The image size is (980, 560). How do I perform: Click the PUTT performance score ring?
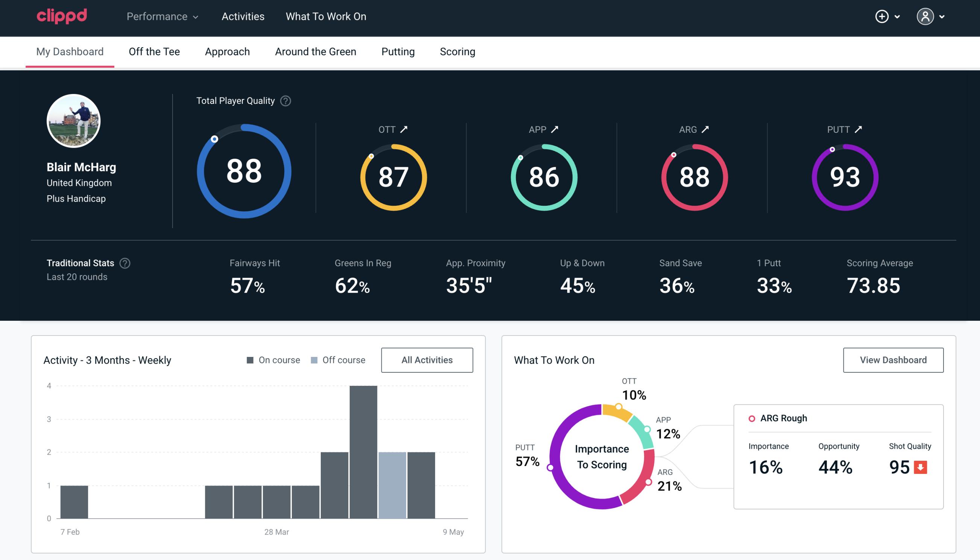click(x=845, y=176)
